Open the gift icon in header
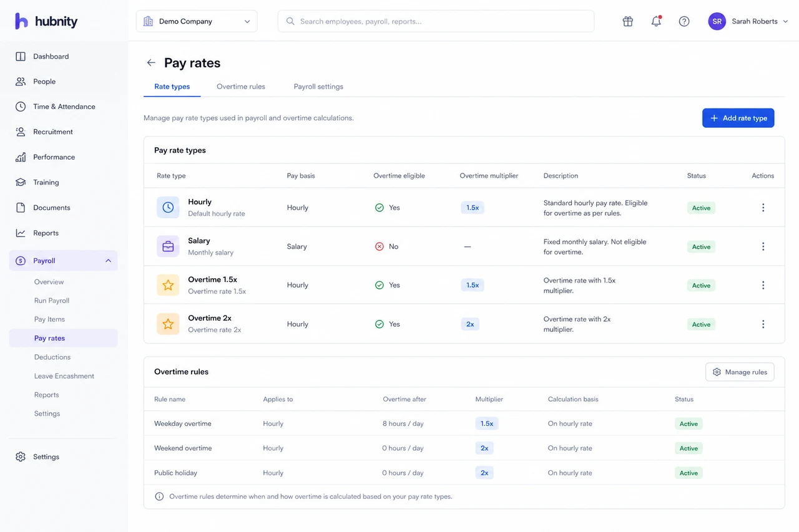Screen dimensions: 799x532 (628, 21)
